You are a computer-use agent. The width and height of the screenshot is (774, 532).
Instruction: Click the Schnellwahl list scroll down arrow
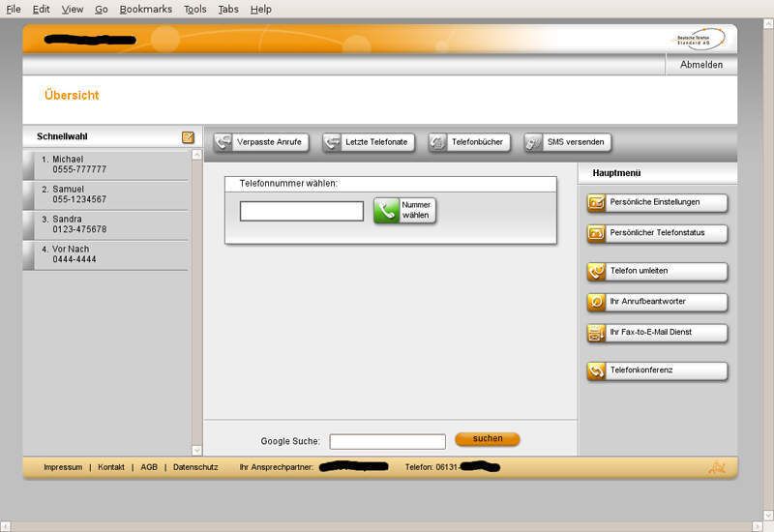click(196, 450)
